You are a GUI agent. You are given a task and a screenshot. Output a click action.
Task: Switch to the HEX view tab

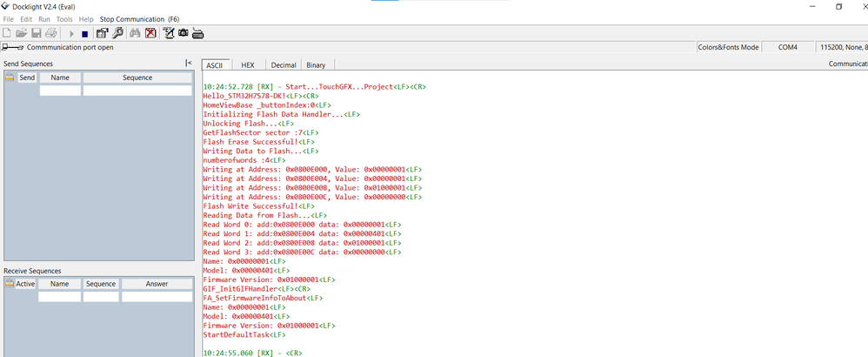248,64
